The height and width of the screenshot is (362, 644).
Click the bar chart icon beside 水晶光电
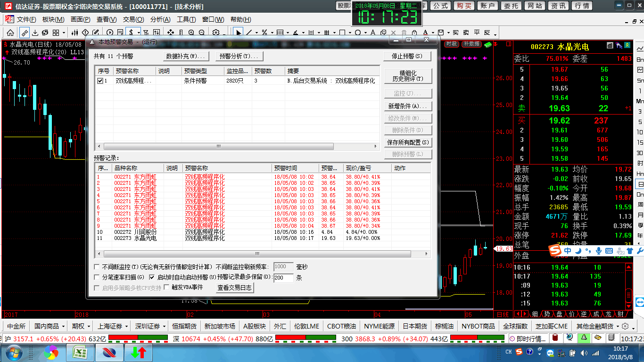click(x=611, y=46)
